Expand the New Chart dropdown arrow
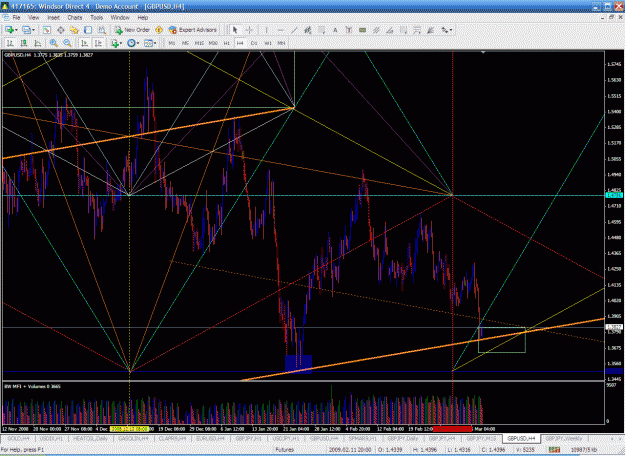 pos(16,30)
